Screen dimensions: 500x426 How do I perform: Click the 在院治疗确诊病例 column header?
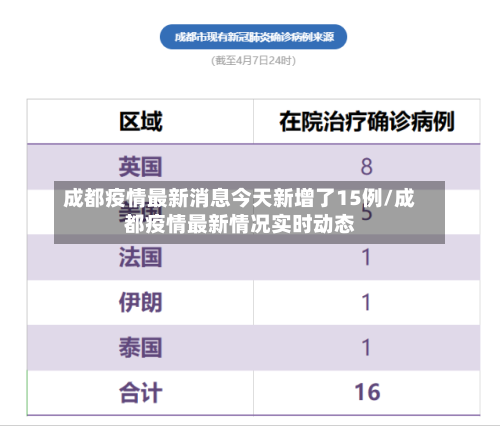pos(367,121)
